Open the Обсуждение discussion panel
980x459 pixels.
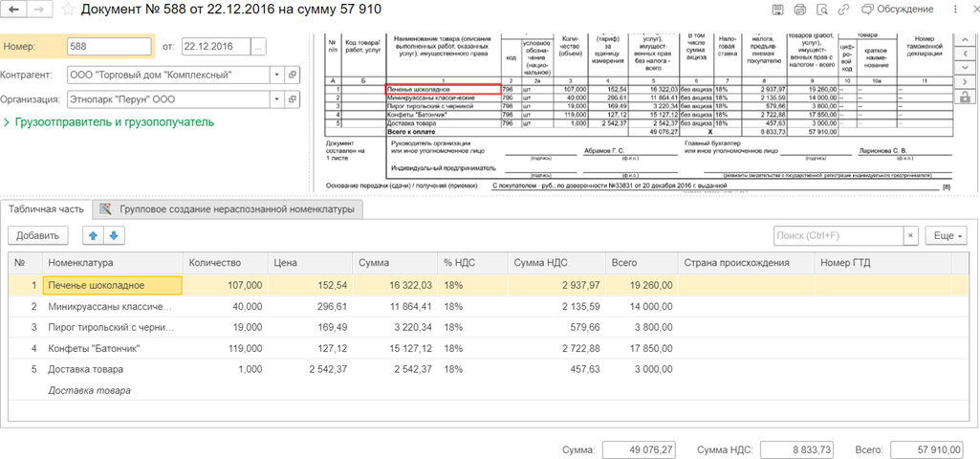(x=898, y=10)
